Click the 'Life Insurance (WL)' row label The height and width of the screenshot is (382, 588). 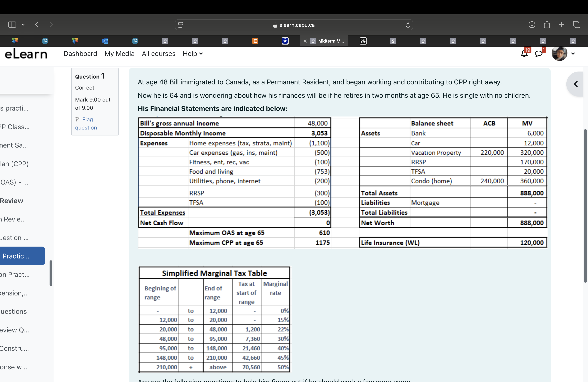point(390,243)
